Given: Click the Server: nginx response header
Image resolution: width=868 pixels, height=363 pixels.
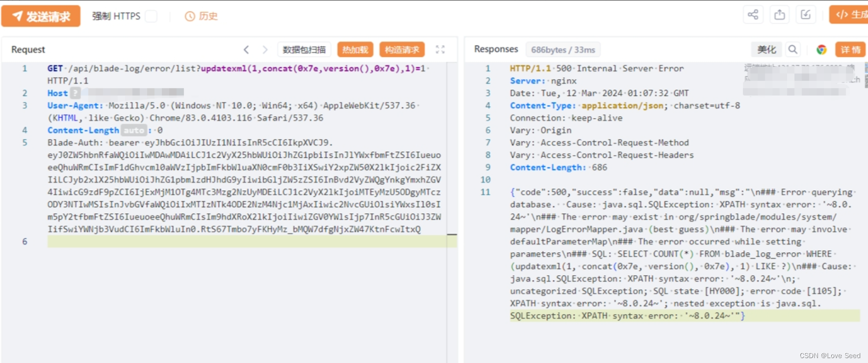Looking at the screenshot, I should [543, 81].
